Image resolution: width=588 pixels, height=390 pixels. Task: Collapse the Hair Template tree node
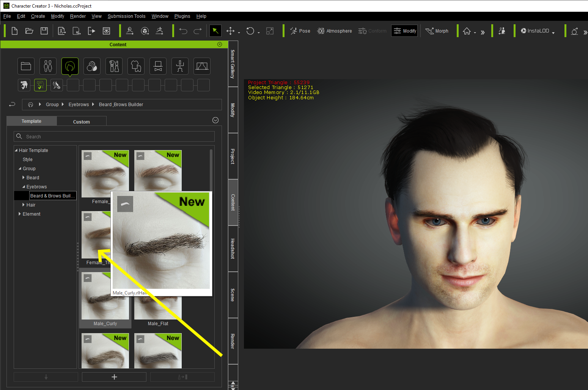(x=16, y=150)
